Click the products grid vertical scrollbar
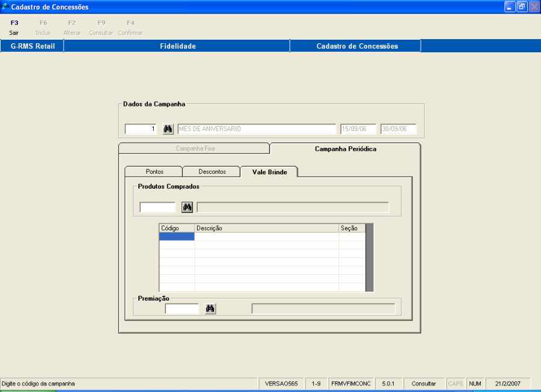Image resolution: width=541 pixels, height=392 pixels. pos(370,258)
